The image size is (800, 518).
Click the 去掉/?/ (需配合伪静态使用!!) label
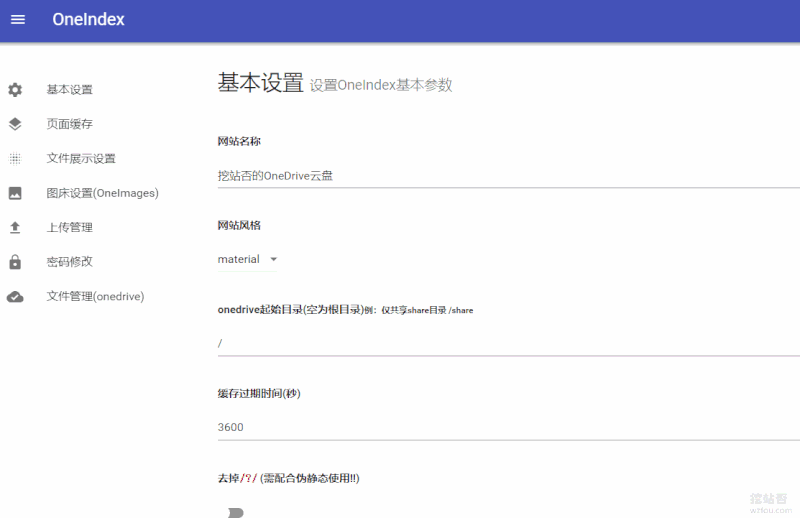(x=288, y=478)
